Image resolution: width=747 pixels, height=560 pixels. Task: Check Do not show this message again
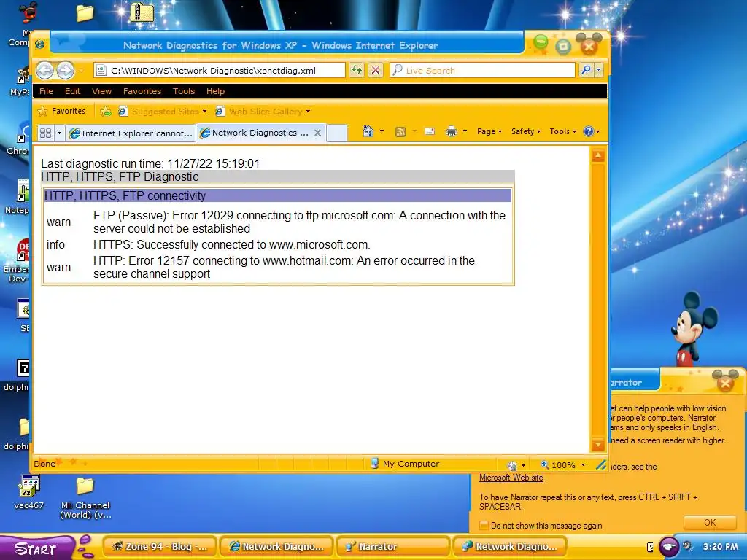pyautogui.click(x=484, y=525)
